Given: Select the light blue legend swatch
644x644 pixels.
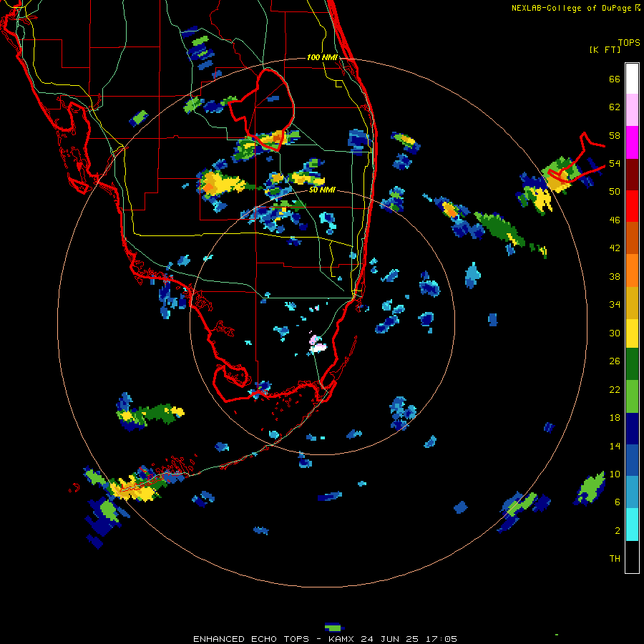Looking at the screenshot, I should point(632,492).
